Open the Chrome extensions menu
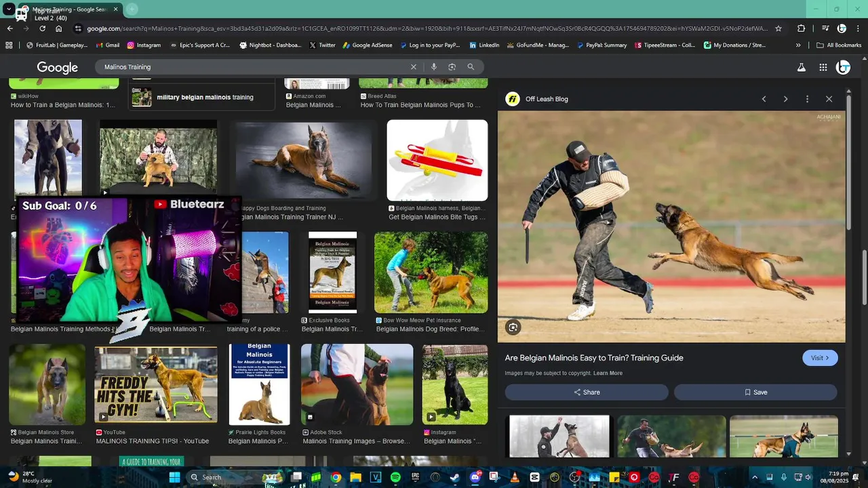Image resolution: width=868 pixels, height=488 pixels. [802, 28]
